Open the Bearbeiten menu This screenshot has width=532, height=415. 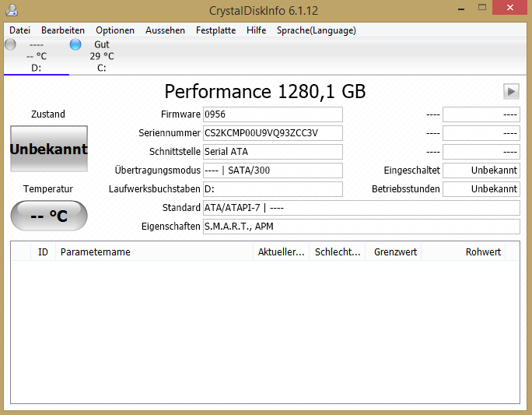[63, 30]
